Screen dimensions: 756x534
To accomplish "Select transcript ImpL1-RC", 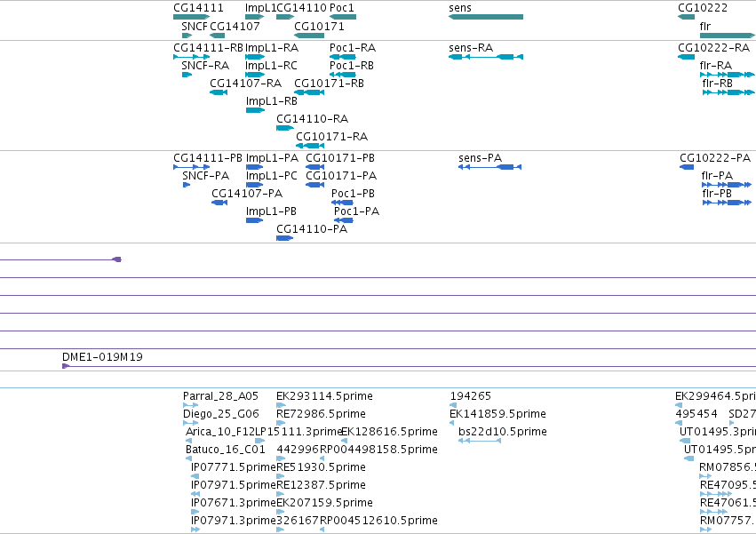I will 255,75.
